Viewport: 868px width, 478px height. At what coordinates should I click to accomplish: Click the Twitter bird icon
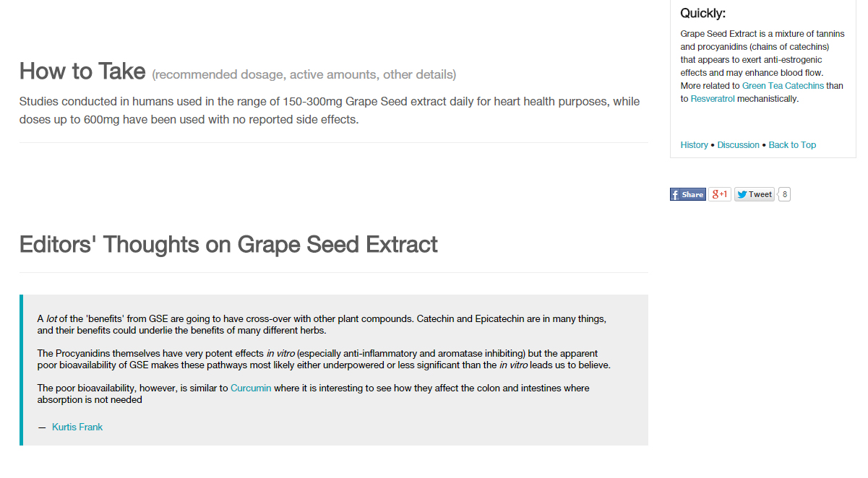742,194
